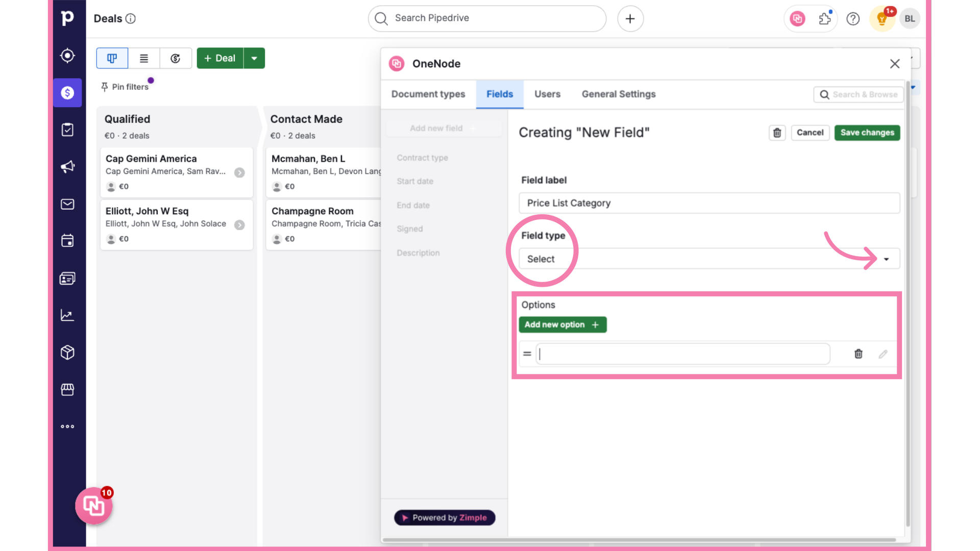Expand the Deal button dropdown arrow
Screen dimensions: 980x551
[x=254, y=58]
